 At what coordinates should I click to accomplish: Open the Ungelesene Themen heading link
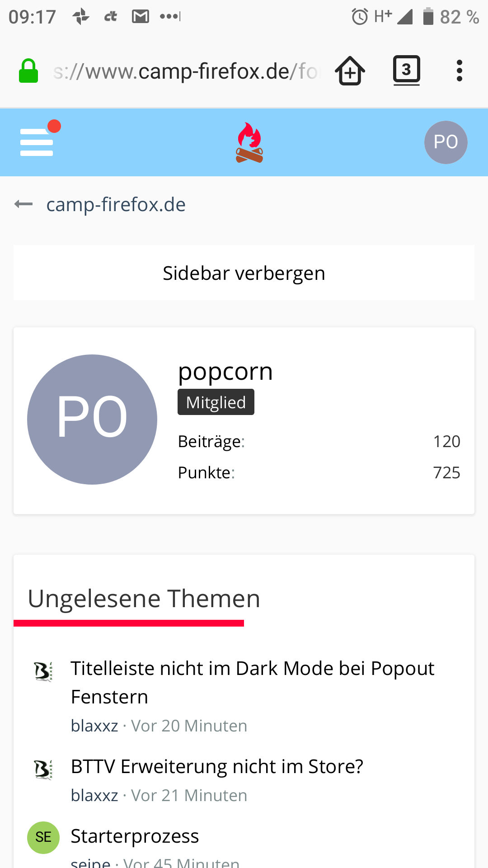144,599
